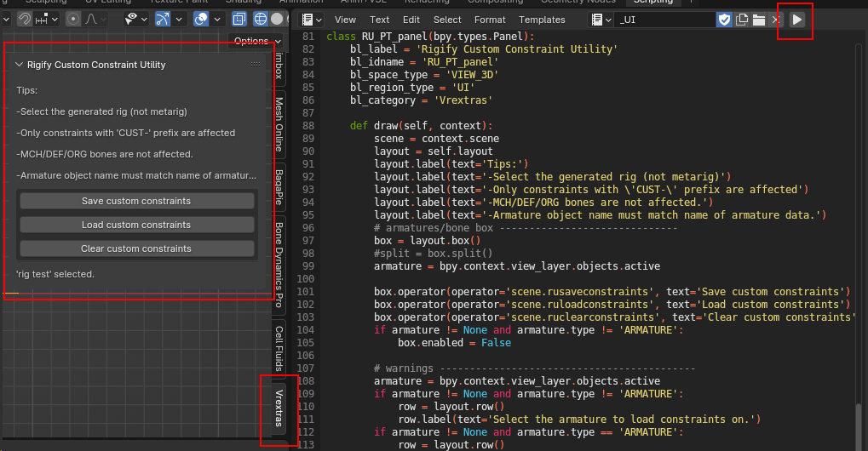Toggle proportional editing
This screenshot has height=451, width=868.
point(72,20)
